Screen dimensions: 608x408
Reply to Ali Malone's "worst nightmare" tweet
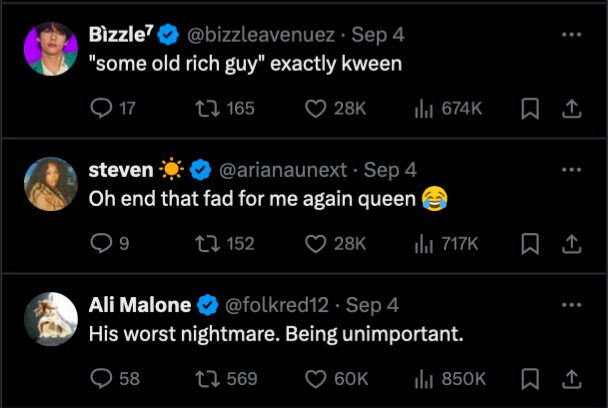(102, 378)
